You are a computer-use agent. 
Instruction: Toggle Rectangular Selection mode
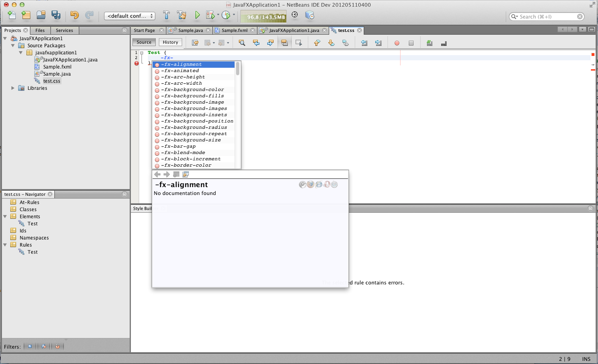pyautogui.click(x=299, y=43)
